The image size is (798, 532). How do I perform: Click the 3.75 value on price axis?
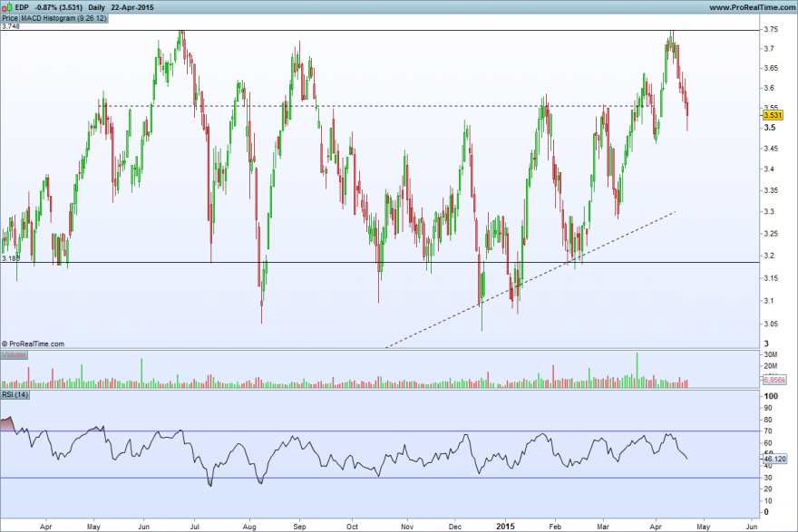[x=771, y=30]
